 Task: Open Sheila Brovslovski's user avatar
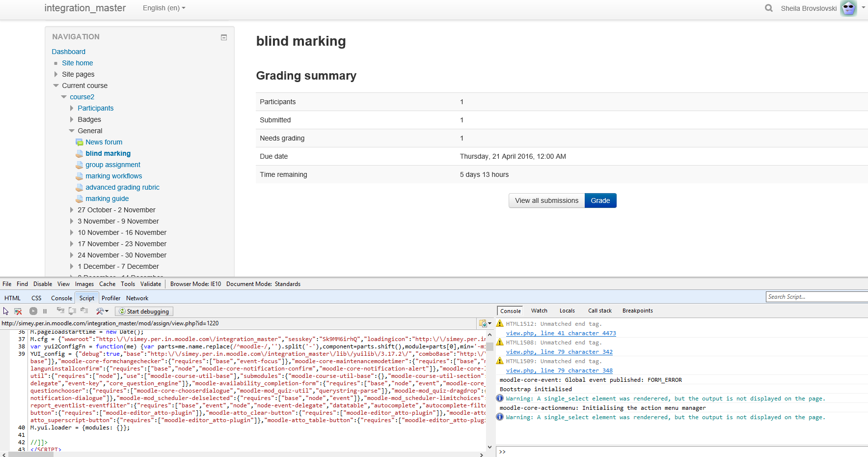pos(848,8)
